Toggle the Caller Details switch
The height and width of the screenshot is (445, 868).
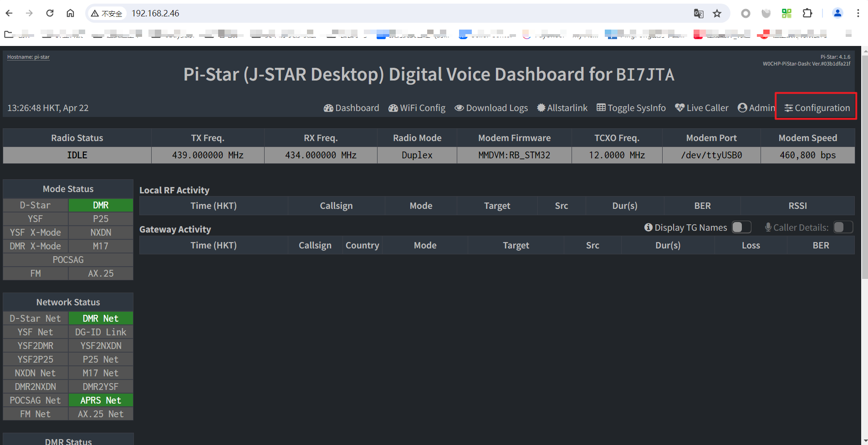coord(842,227)
